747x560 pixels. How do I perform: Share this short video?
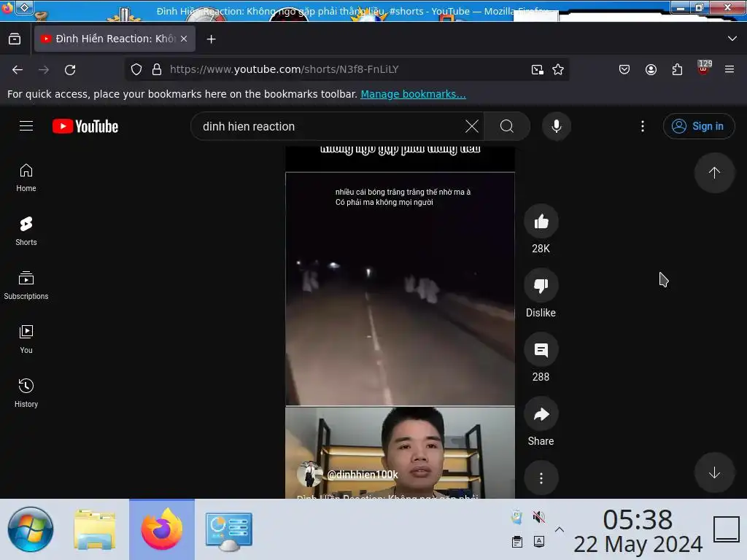click(541, 414)
